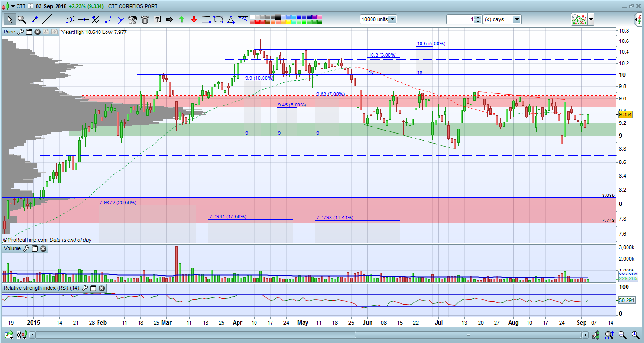Toggle the Price panel window size
The height and width of the screenshot is (343, 644).
tap(28, 32)
